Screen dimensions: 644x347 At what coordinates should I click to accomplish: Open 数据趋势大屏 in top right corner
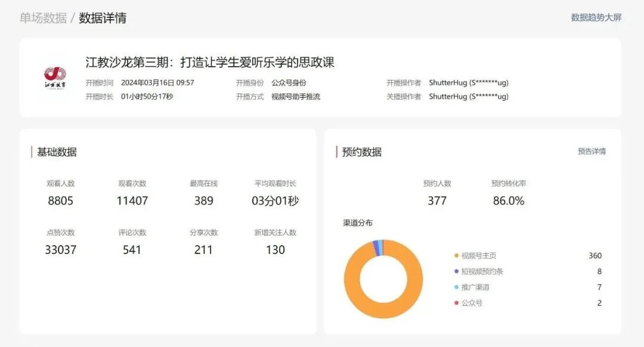pos(596,17)
